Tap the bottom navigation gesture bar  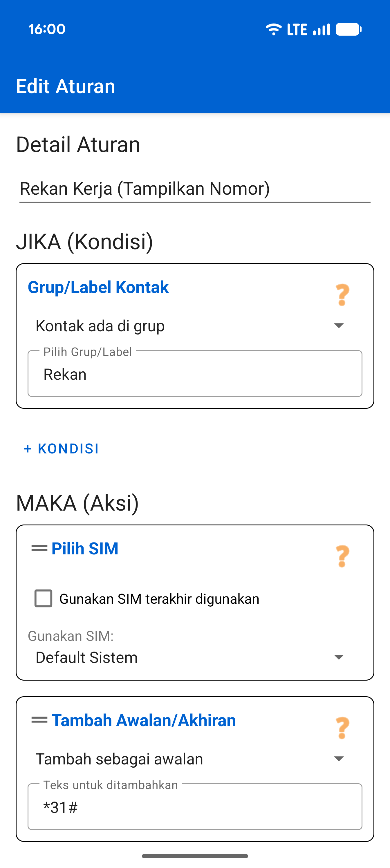click(x=195, y=856)
